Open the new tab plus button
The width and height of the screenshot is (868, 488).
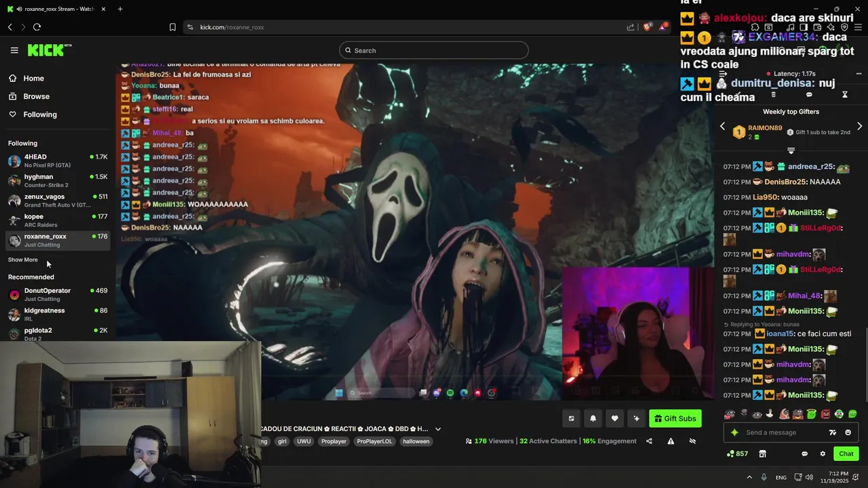pos(120,9)
